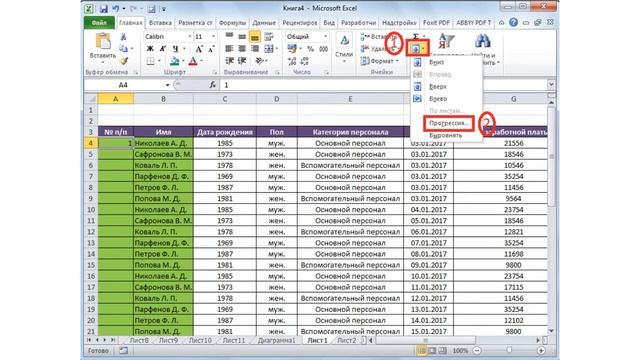Switch to Page Layout view button
The height and width of the screenshot is (360, 640).
point(432,351)
